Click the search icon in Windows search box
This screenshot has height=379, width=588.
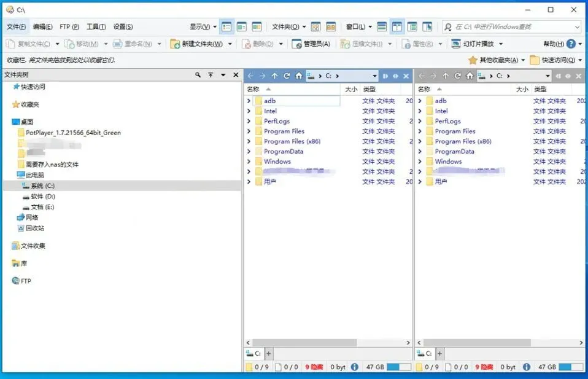[x=447, y=26]
